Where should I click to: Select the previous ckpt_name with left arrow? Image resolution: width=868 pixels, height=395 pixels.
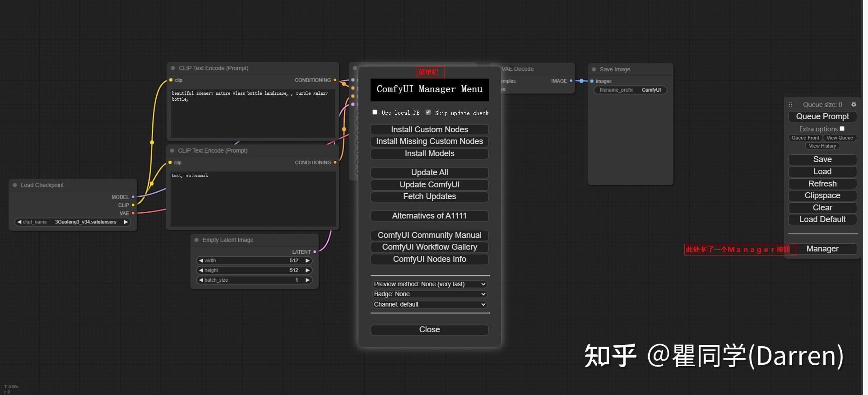(x=19, y=222)
